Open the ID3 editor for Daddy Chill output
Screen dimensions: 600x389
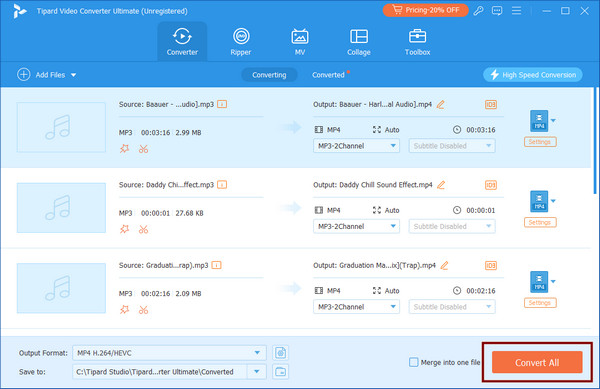pyautogui.click(x=491, y=185)
